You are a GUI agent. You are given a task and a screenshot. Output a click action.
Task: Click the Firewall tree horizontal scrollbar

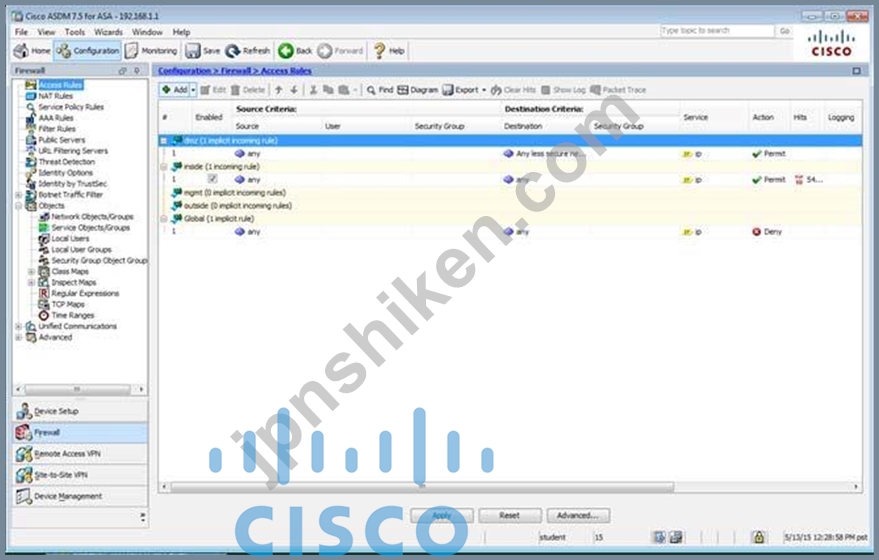(79, 388)
